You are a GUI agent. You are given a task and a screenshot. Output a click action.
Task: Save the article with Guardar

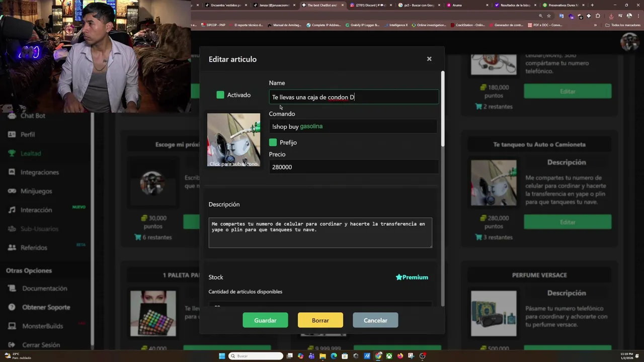tap(265, 320)
